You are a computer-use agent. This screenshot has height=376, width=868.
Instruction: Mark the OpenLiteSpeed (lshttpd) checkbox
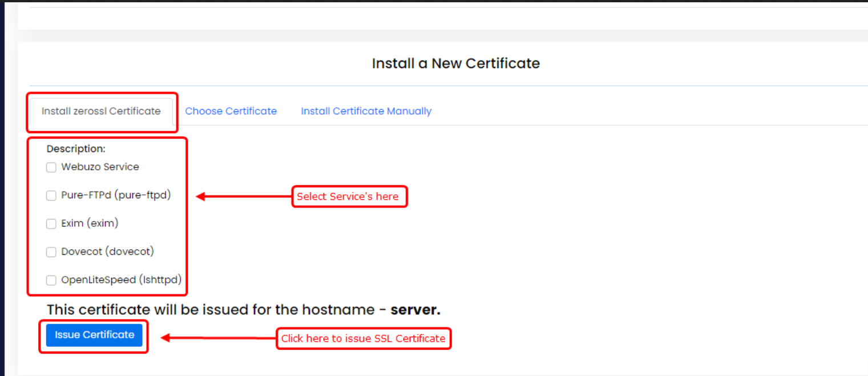pyautogui.click(x=51, y=281)
